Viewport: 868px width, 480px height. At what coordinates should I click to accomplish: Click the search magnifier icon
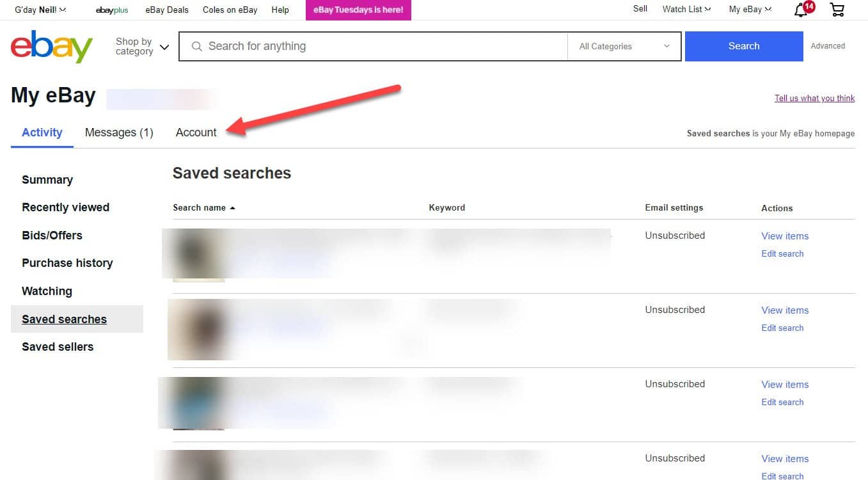[x=197, y=46]
